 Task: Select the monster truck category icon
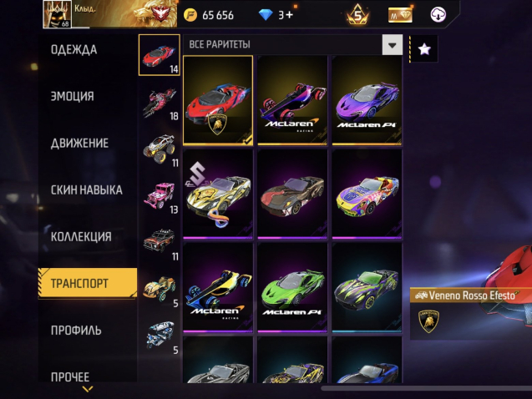pyautogui.click(x=160, y=149)
